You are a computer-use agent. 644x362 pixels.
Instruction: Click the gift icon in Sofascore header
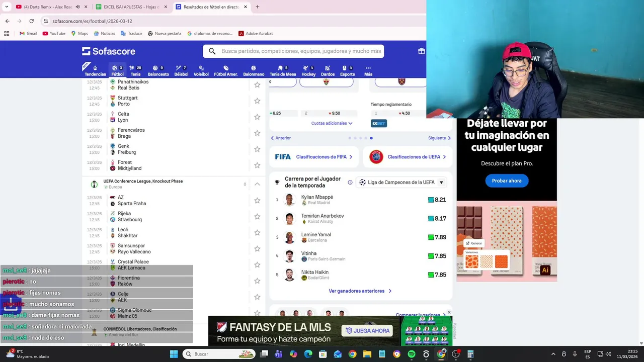(421, 51)
